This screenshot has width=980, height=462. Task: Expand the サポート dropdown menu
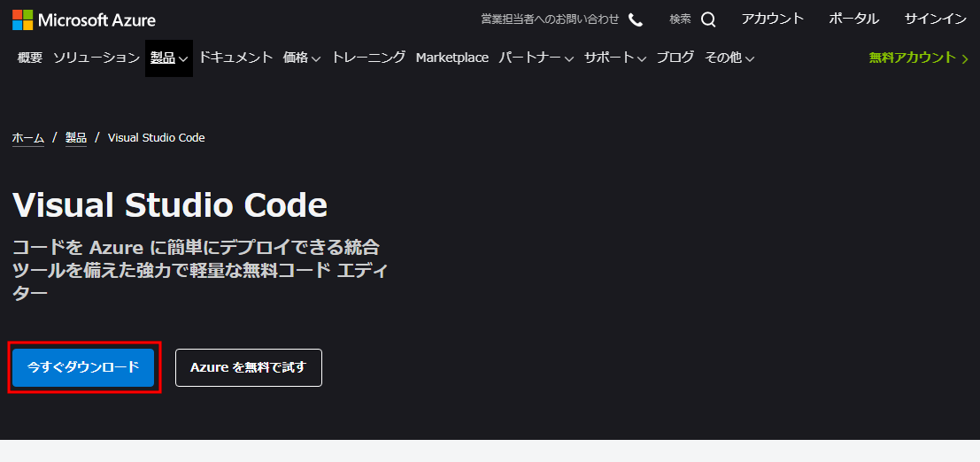[x=615, y=58]
